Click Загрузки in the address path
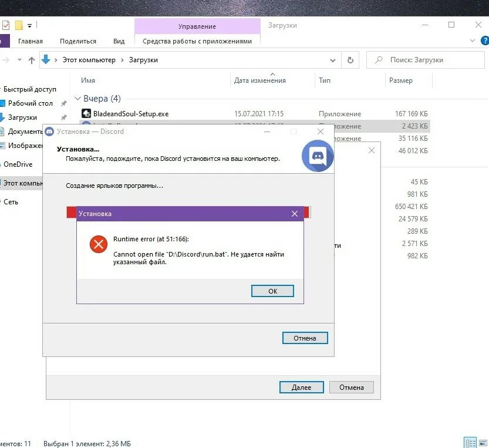Image resolution: width=489 pixels, height=448 pixels. pos(143,60)
